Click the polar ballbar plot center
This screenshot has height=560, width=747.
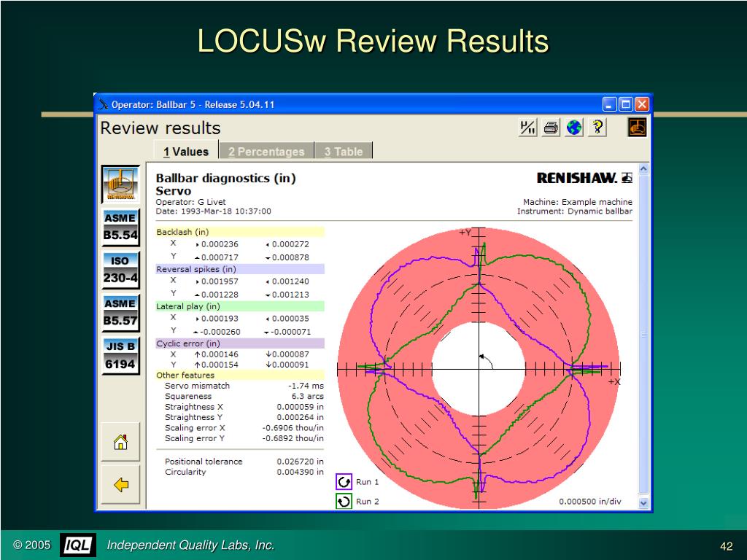pos(479,369)
